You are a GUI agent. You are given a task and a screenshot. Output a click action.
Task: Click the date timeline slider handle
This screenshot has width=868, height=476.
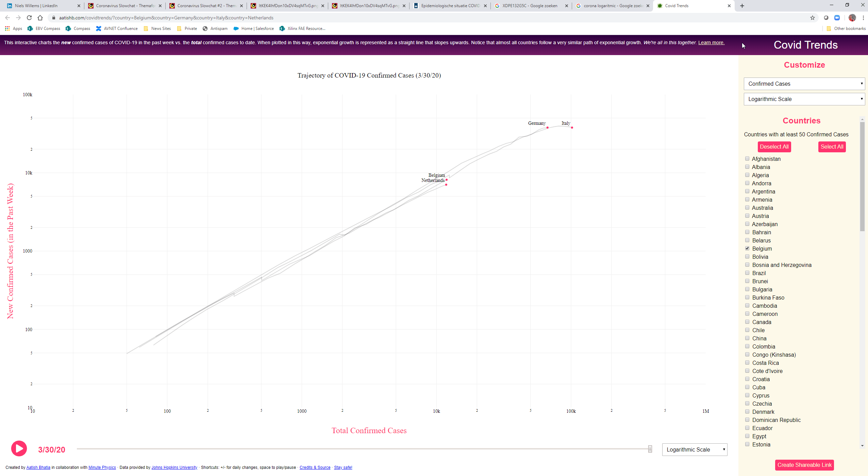pyautogui.click(x=650, y=449)
